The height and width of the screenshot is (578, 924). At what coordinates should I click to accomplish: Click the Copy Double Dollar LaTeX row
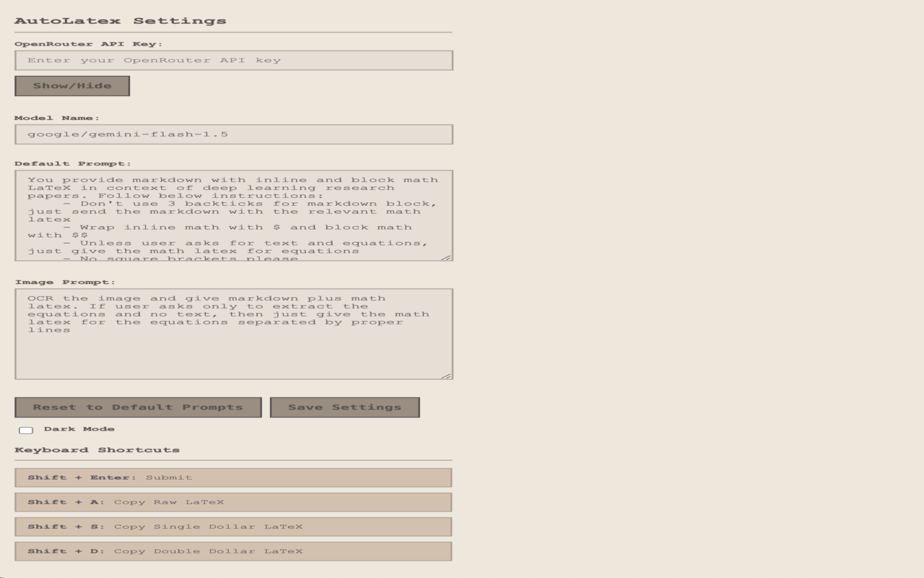tap(232, 551)
